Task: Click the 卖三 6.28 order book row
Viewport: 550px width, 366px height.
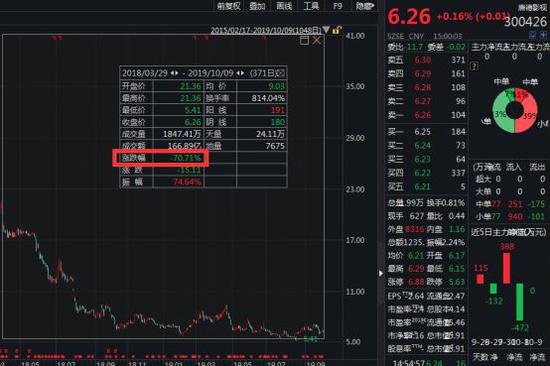Action: click(x=426, y=87)
